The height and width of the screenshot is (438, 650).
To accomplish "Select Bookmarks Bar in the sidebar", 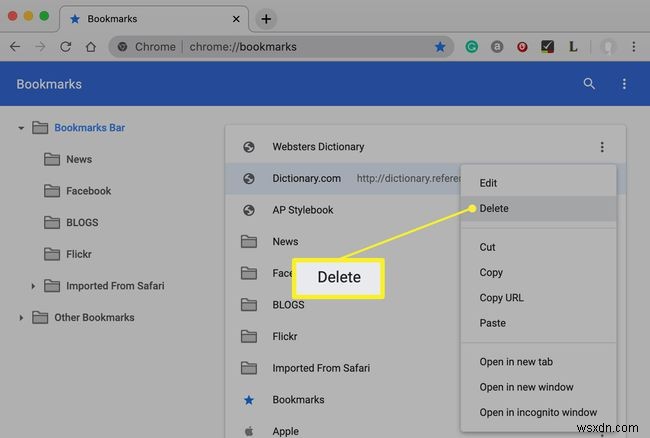I will tap(90, 128).
